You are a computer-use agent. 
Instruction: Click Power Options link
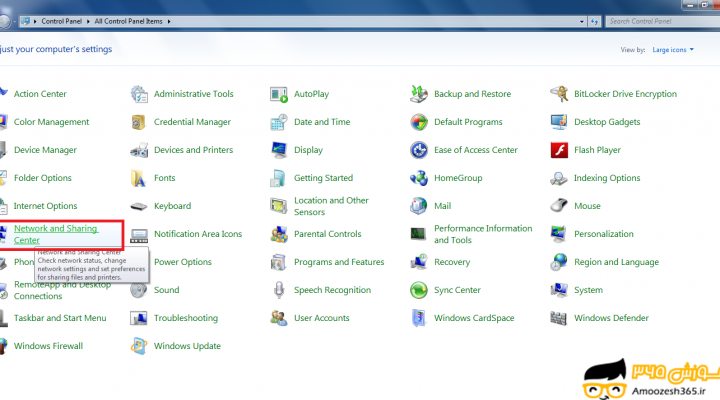[x=183, y=262]
